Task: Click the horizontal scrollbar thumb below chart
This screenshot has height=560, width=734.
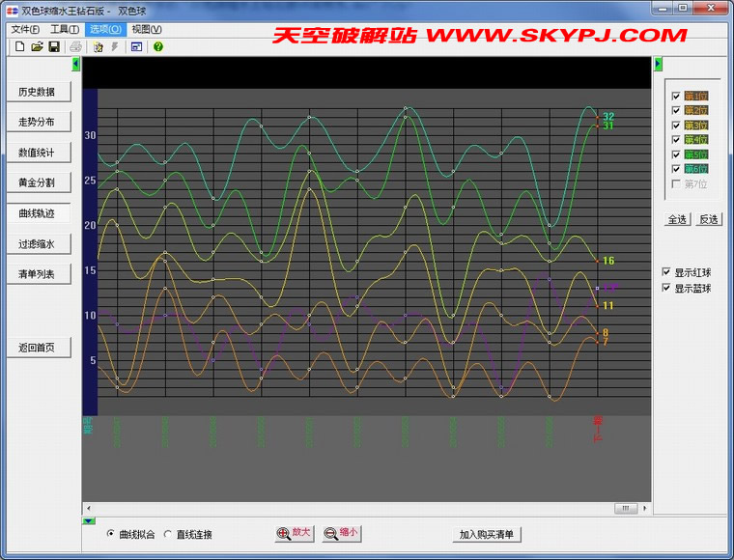Action: pos(625,508)
